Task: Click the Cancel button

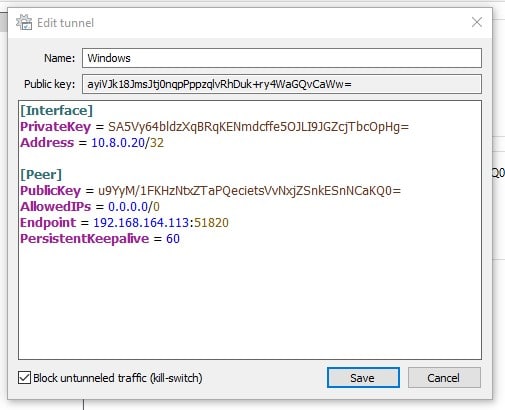Action: pos(444,378)
